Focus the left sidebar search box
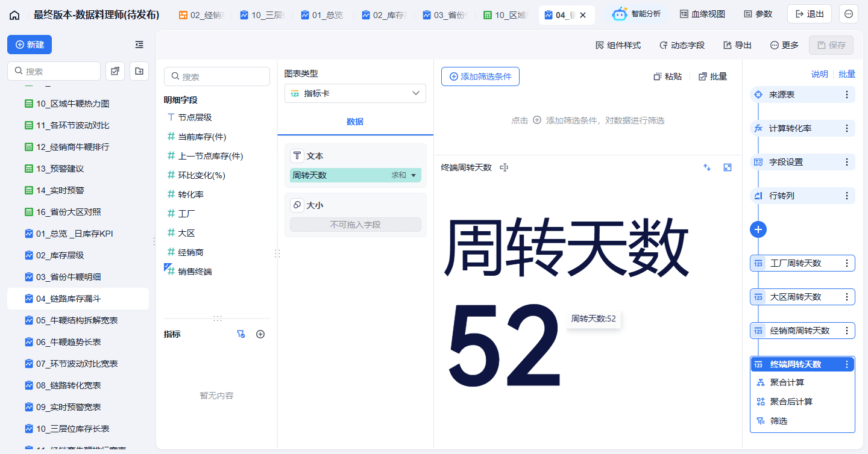 pos(54,71)
